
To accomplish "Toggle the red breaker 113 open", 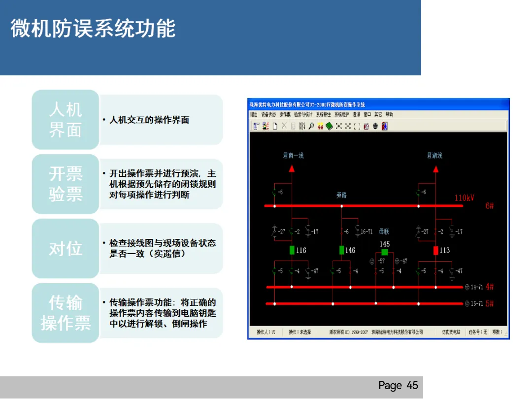I will pyautogui.click(x=436, y=250).
